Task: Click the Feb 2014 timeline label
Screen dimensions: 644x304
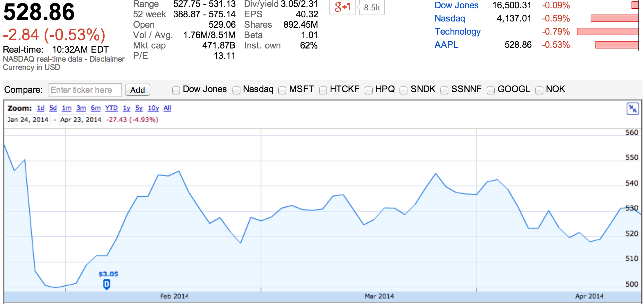Action: [174, 296]
